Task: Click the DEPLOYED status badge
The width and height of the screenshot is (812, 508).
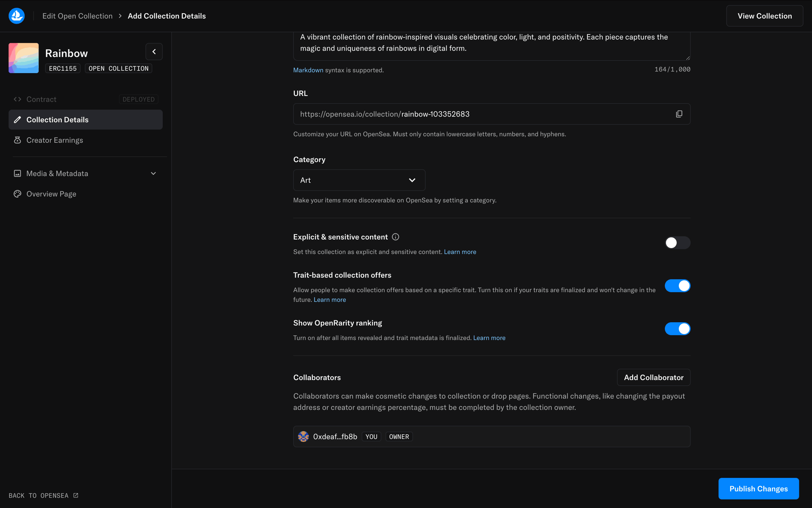Action: pos(138,99)
